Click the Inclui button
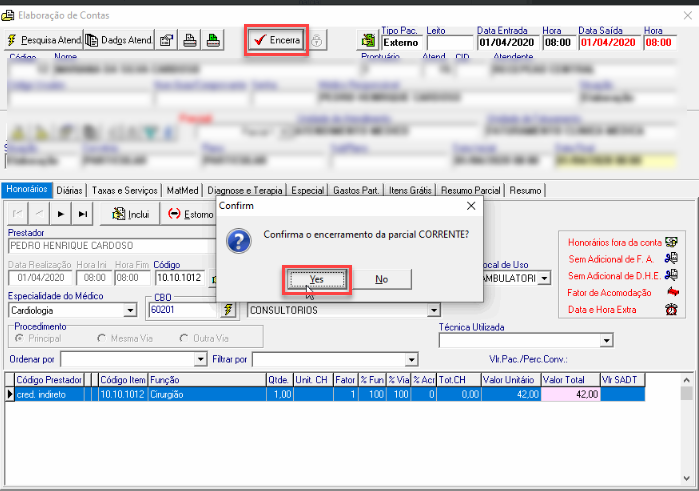Screen dimensions: 699x491 click(131, 214)
